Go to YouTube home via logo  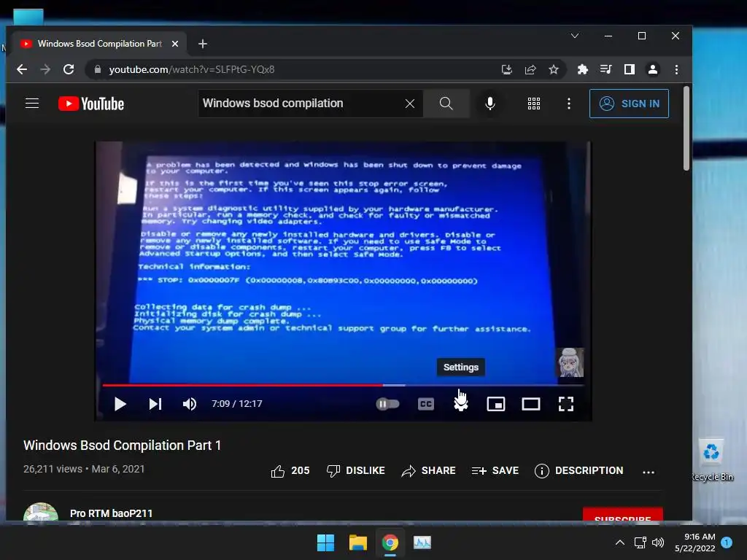[91, 104]
